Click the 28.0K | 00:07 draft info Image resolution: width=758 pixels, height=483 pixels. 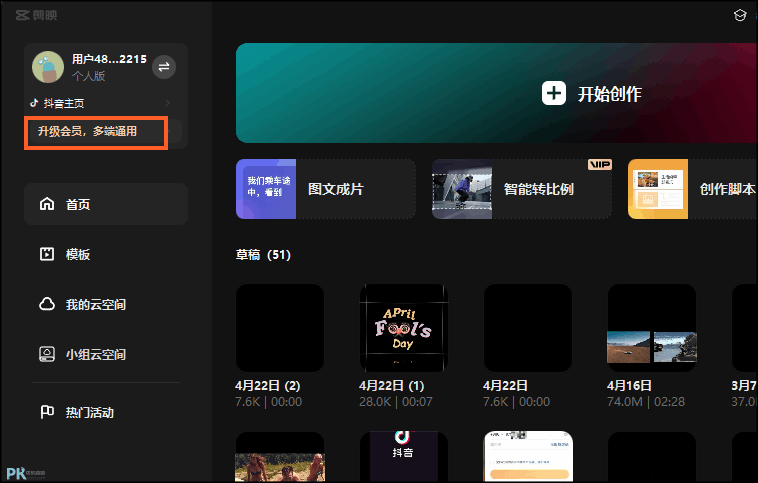[396, 402]
